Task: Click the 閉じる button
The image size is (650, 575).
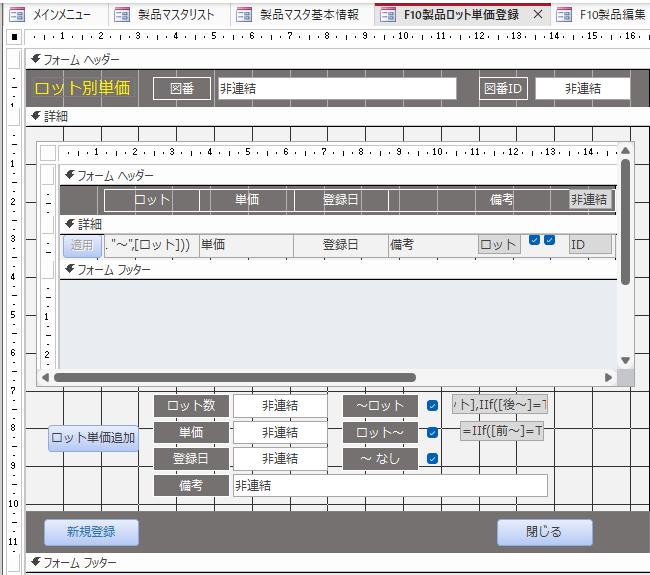Action: 545,532
